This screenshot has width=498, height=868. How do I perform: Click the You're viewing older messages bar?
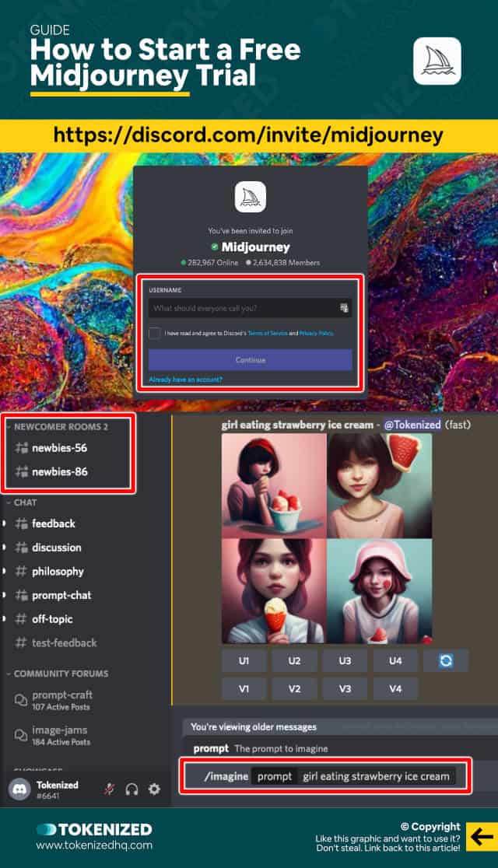click(x=340, y=727)
